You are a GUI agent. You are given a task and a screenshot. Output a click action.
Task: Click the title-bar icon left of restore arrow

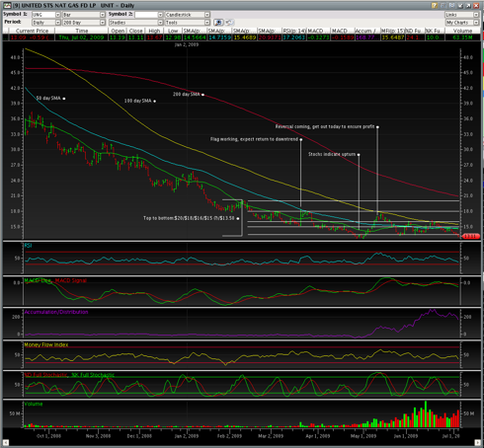pos(451,6)
